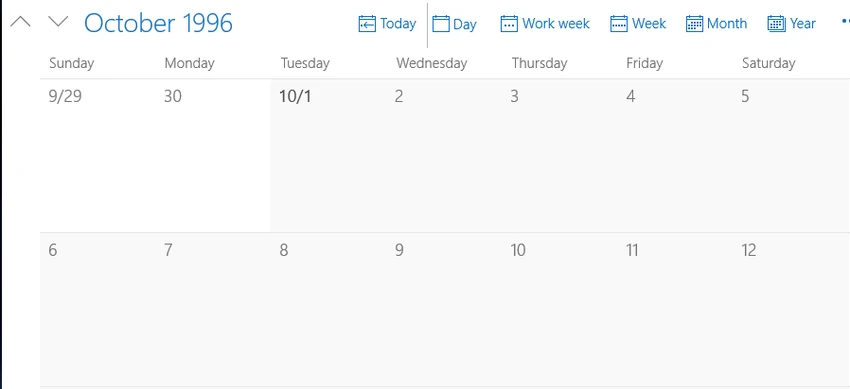Go to previous month with up chevron
This screenshot has width=850, height=389.
click(21, 22)
